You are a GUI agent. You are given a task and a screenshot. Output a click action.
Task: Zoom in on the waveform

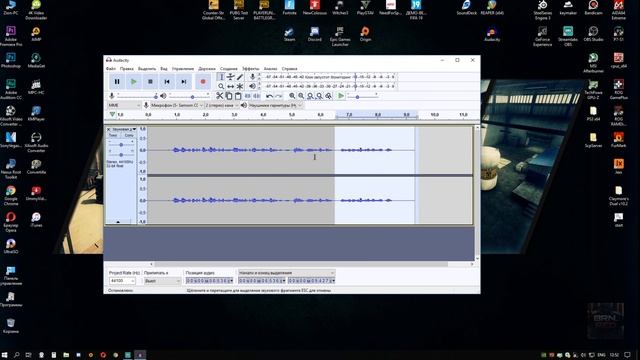pyautogui.click(x=292, y=96)
